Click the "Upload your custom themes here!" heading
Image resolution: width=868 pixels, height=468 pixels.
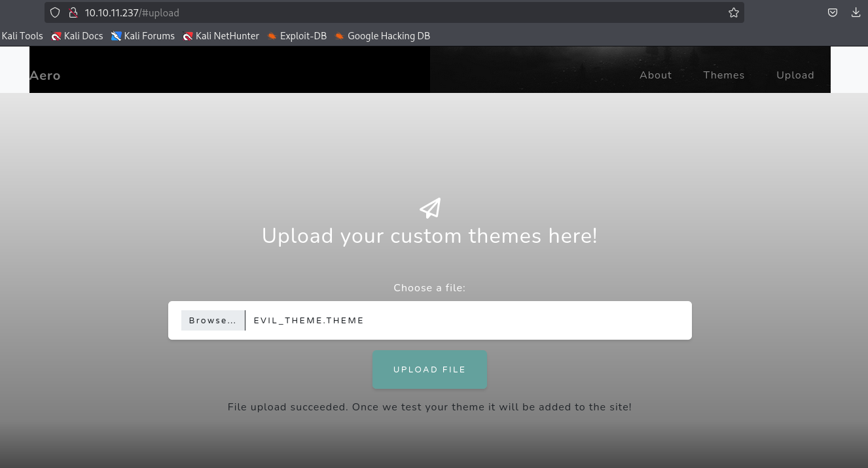click(x=429, y=236)
